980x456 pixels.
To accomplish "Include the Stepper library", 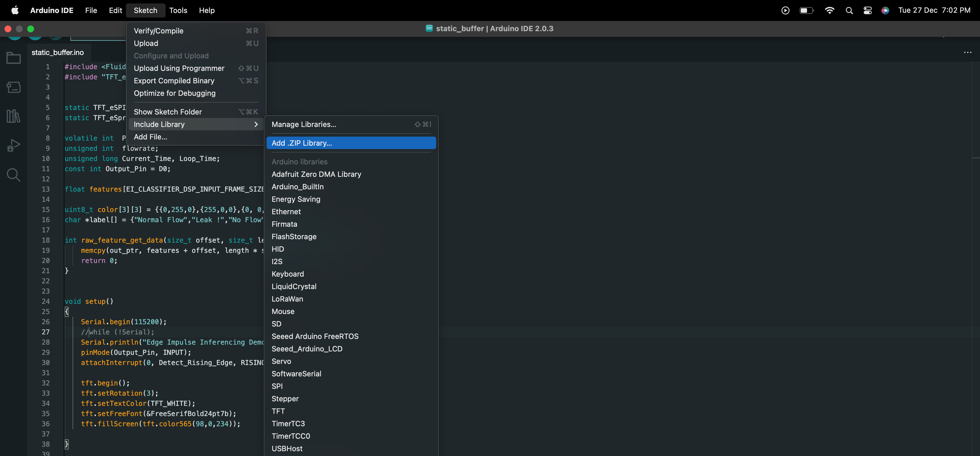I will click(x=351, y=399).
